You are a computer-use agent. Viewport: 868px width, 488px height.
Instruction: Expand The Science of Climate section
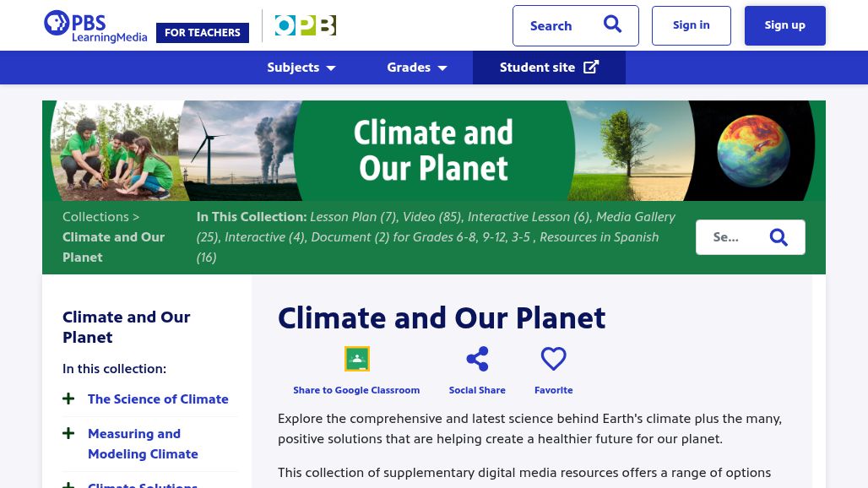(68, 399)
